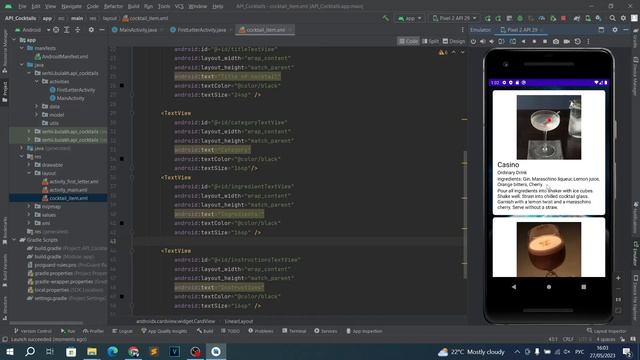The width and height of the screenshot is (640, 360).
Task: Click the Make Project hammer icon
Action: 385,18
